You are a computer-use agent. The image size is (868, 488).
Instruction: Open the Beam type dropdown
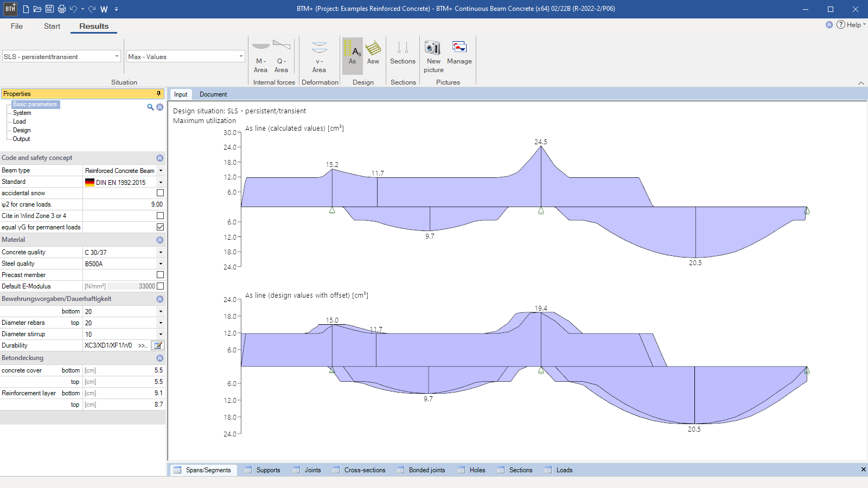(161, 170)
